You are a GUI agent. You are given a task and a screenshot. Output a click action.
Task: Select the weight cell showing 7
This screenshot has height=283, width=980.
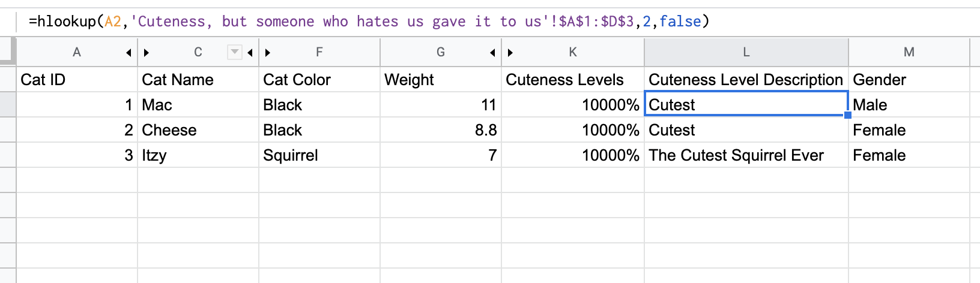(x=441, y=155)
